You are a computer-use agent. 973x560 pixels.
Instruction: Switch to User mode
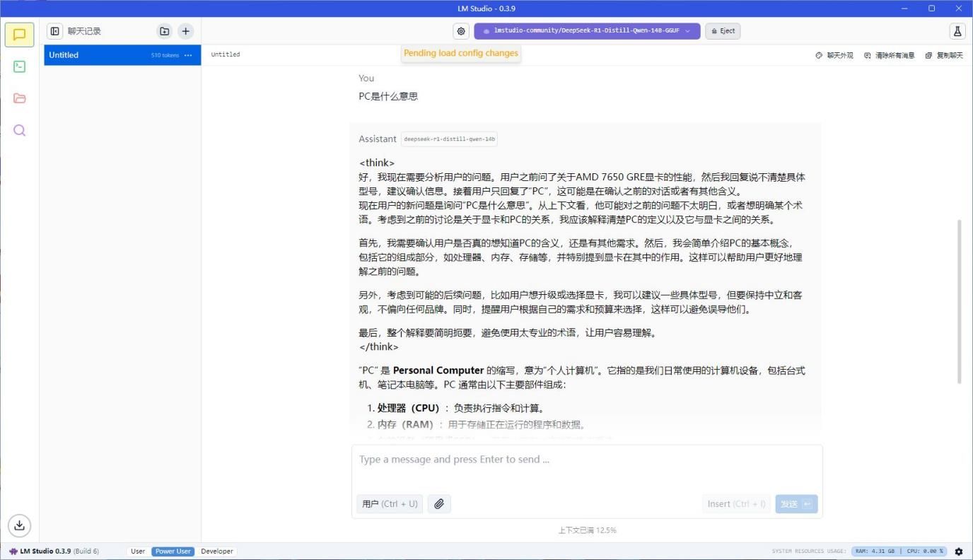point(138,552)
